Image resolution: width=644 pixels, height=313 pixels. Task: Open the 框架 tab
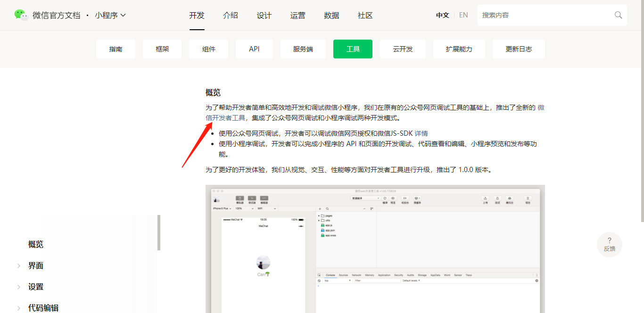coord(162,49)
